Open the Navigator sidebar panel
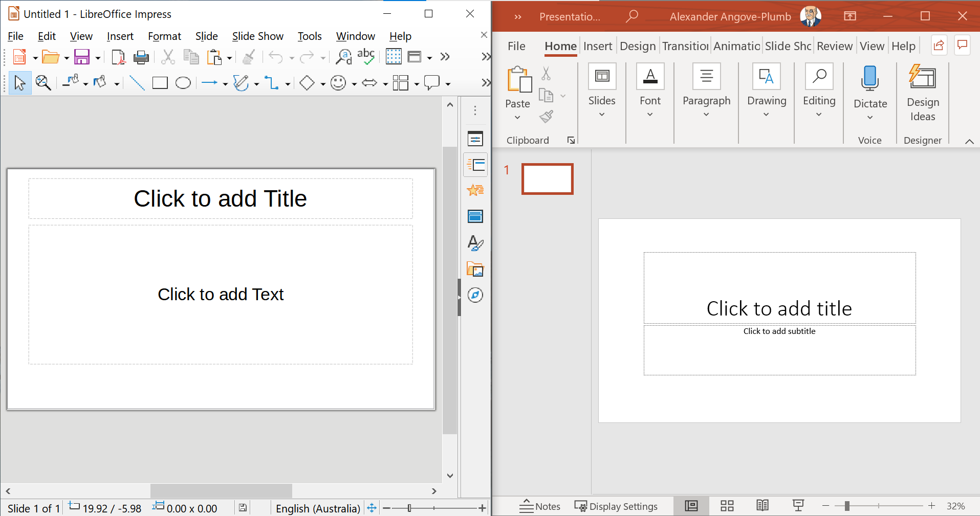Image resolution: width=980 pixels, height=516 pixels. click(475, 295)
